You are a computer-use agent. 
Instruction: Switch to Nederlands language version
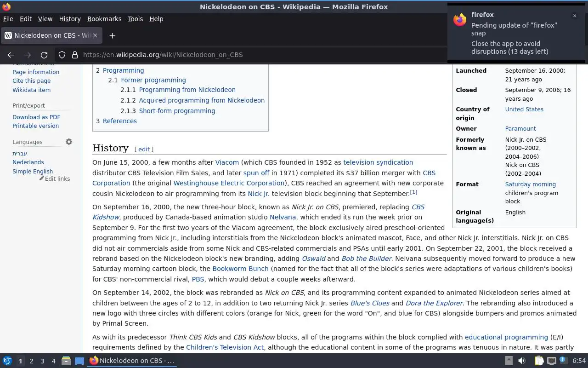(x=28, y=162)
